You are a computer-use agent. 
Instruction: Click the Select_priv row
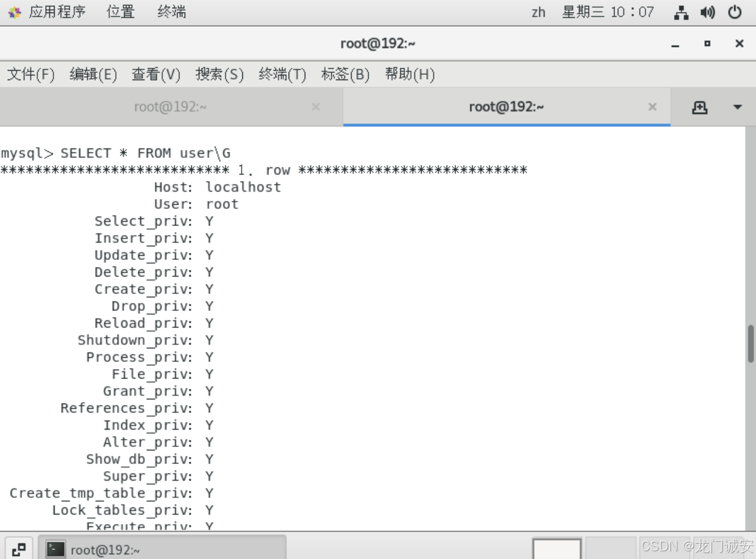154,221
